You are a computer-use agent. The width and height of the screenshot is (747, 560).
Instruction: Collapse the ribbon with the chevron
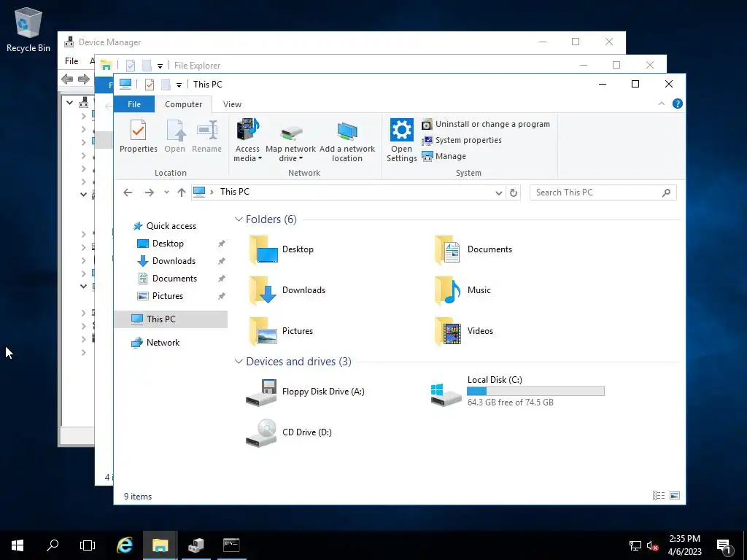pyautogui.click(x=661, y=104)
